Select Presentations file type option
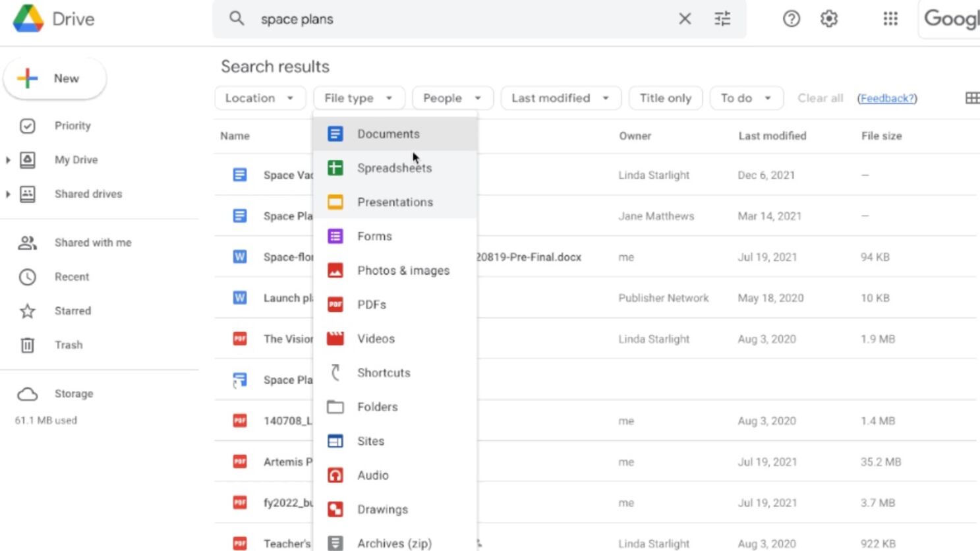The width and height of the screenshot is (980, 551). 395,202
